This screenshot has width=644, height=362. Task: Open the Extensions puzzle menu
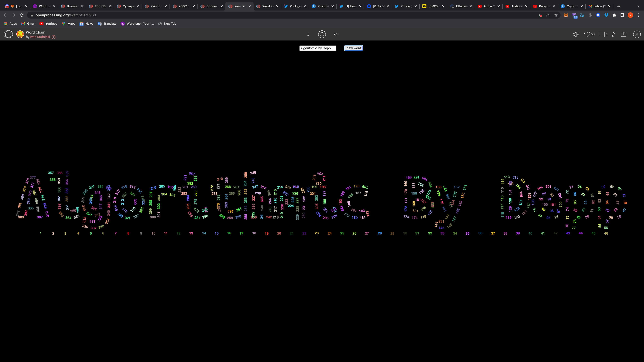click(614, 15)
